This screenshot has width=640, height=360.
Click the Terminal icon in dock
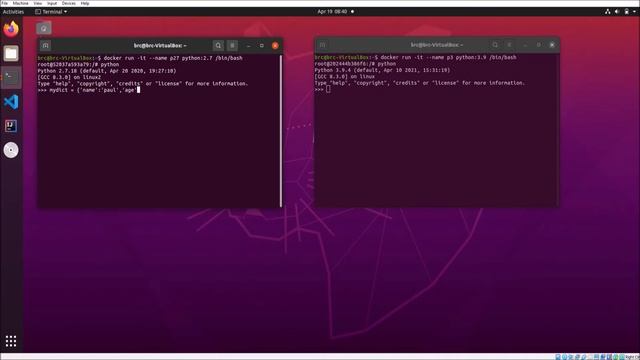coord(11,77)
